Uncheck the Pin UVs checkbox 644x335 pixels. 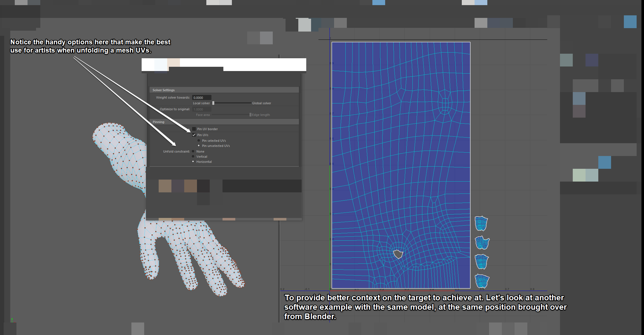coord(194,135)
